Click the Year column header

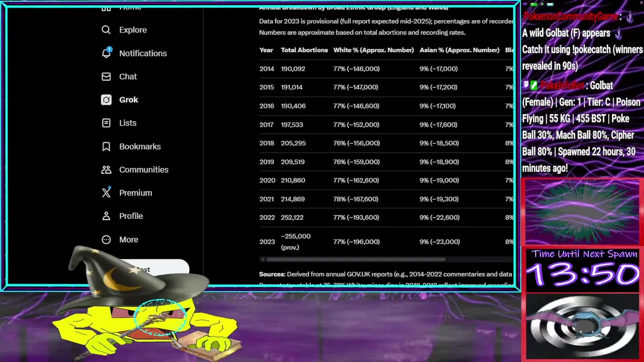pos(266,50)
